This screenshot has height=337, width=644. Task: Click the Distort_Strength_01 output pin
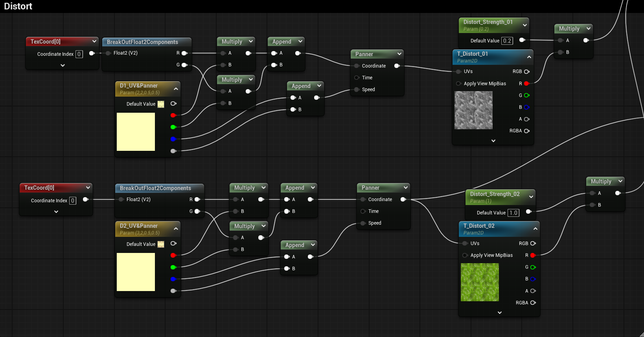click(x=522, y=40)
